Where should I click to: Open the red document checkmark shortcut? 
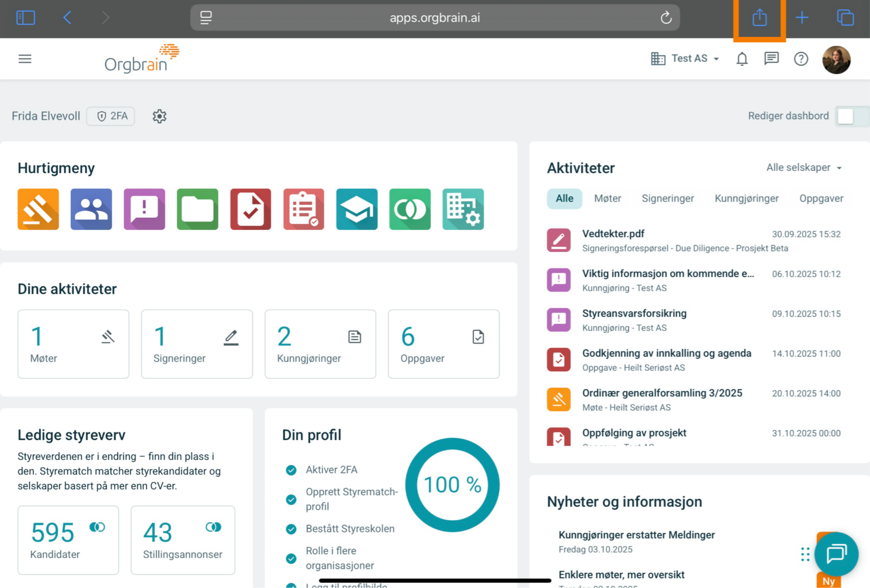(x=251, y=209)
